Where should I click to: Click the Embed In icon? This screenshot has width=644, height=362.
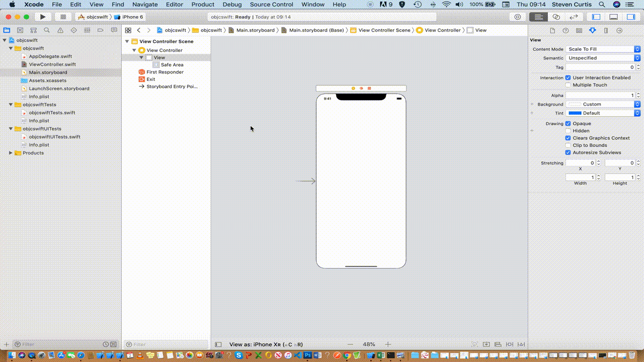click(486, 344)
